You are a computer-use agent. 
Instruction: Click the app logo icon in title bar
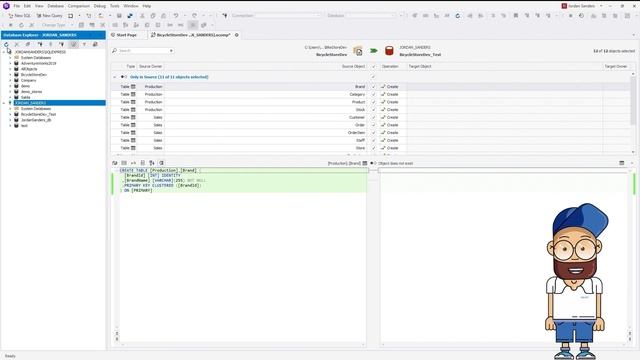tap(6, 6)
